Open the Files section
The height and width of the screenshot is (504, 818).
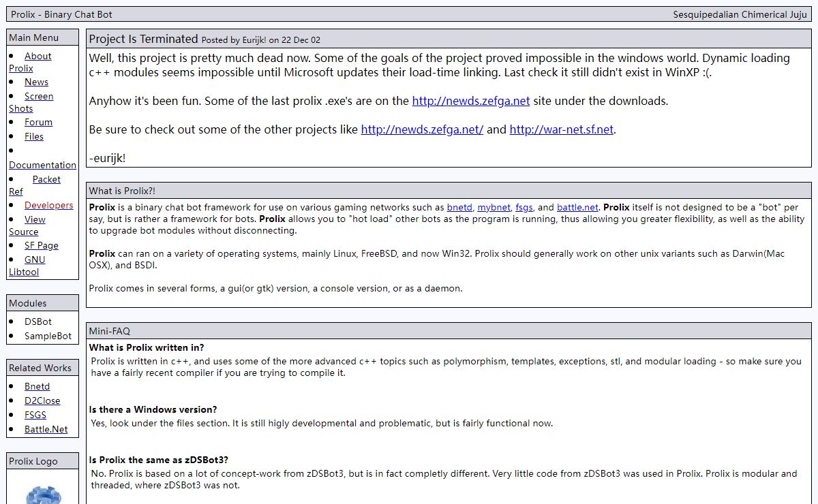(33, 136)
